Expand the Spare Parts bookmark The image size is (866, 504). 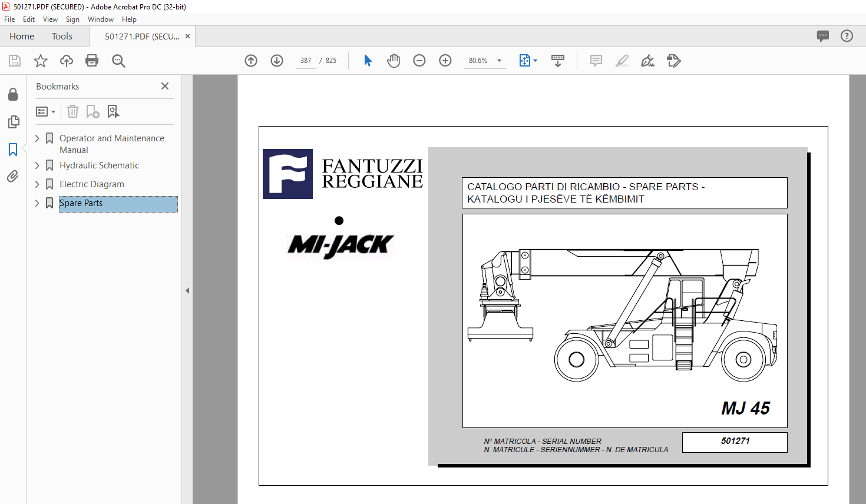click(x=38, y=203)
